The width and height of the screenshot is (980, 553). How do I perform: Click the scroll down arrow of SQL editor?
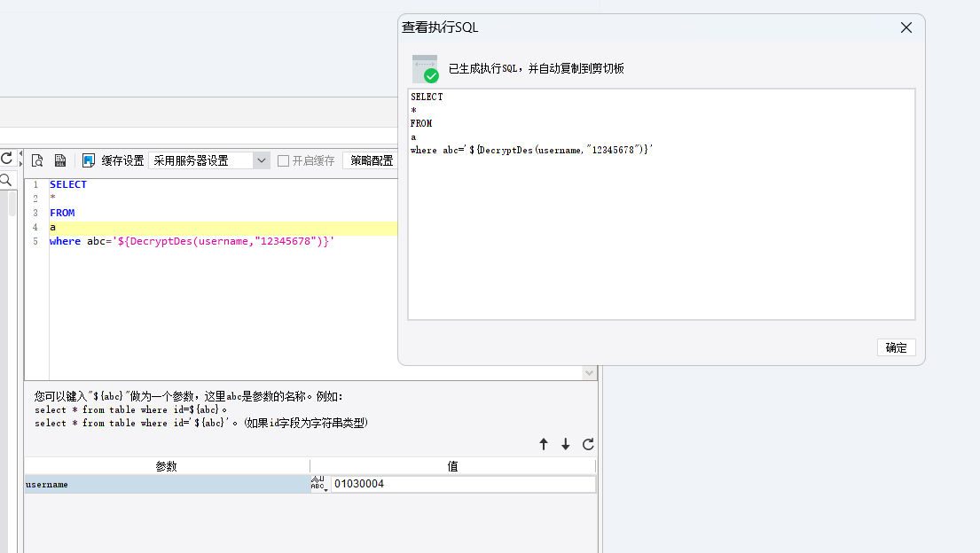(589, 373)
